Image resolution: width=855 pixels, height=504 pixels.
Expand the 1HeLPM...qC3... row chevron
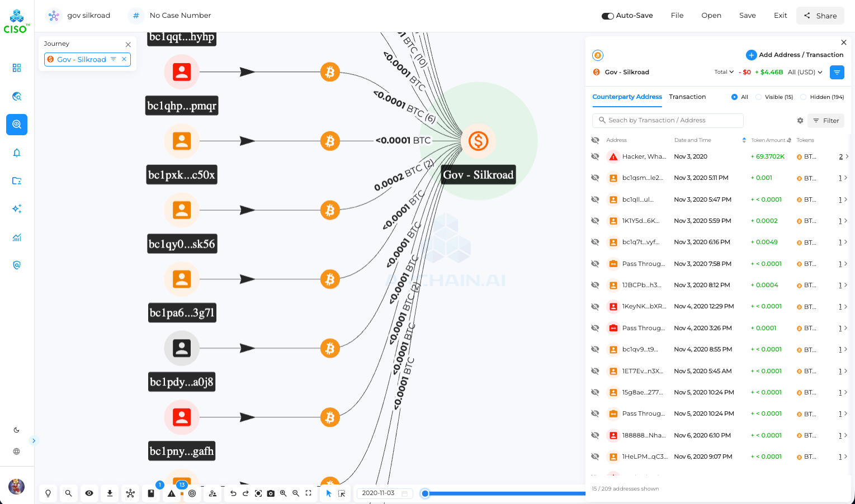pyautogui.click(x=847, y=457)
